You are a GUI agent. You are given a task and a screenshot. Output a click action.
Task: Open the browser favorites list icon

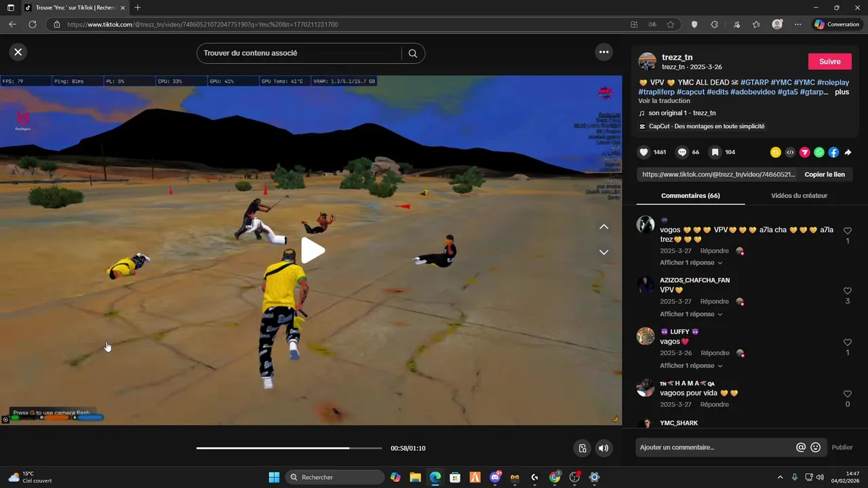point(756,24)
